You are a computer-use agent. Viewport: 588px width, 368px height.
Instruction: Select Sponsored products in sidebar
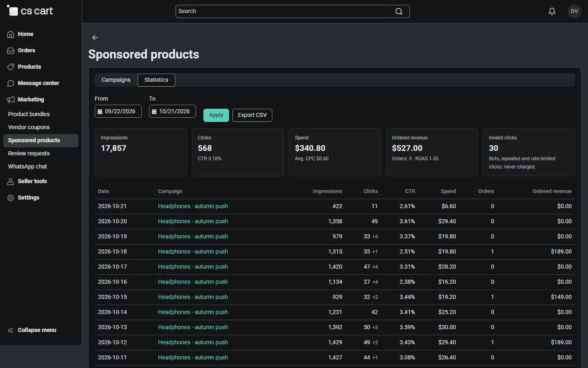pos(41,141)
